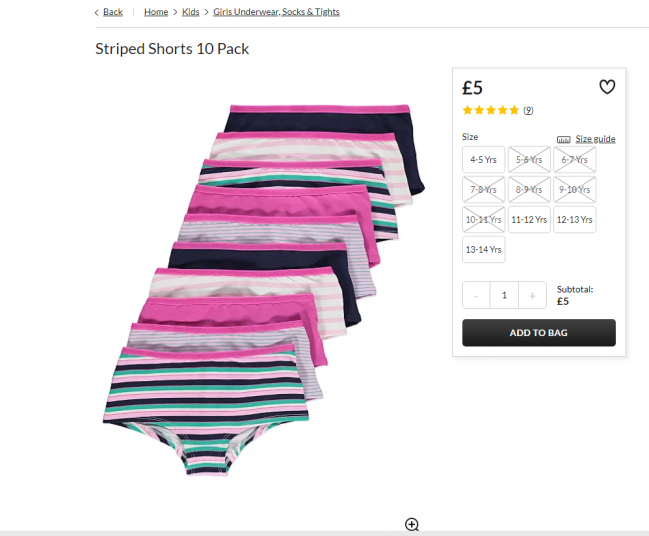This screenshot has height=536, width=649.
Task: Click the back arrow chevron icon
Action: [x=96, y=12]
